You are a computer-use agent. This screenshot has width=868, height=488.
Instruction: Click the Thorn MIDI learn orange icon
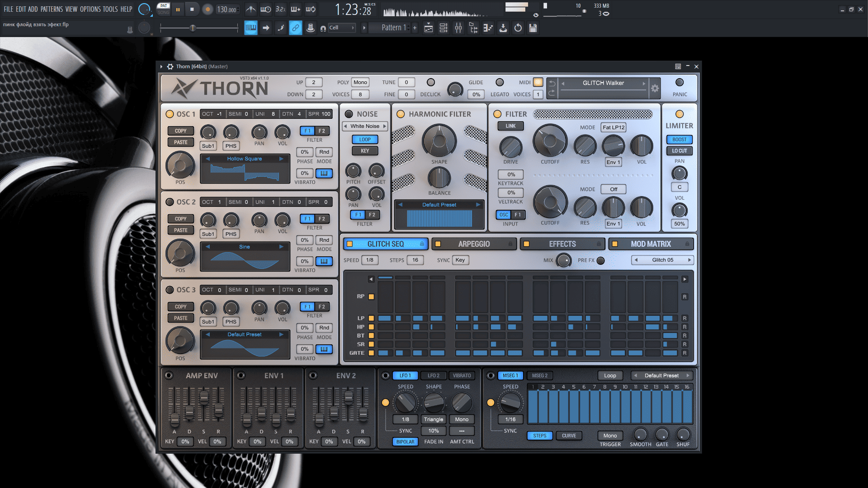(538, 82)
